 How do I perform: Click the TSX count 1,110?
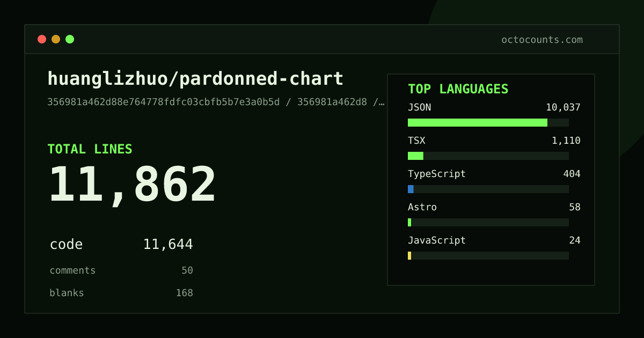pos(566,141)
